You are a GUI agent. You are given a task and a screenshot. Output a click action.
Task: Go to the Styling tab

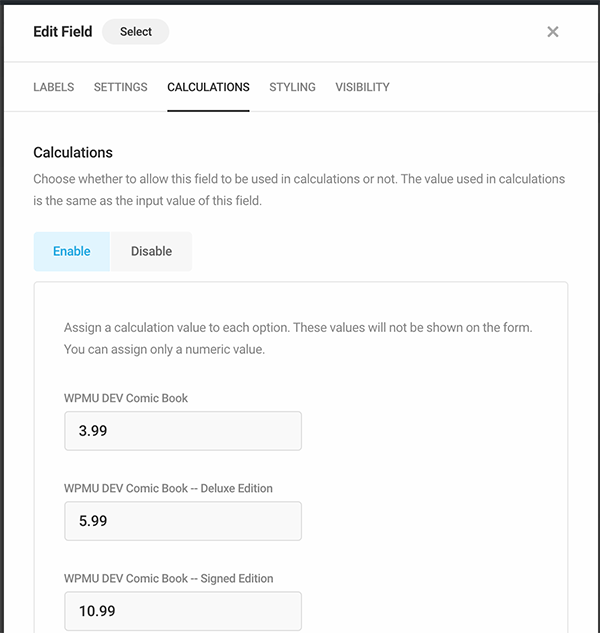(x=292, y=87)
